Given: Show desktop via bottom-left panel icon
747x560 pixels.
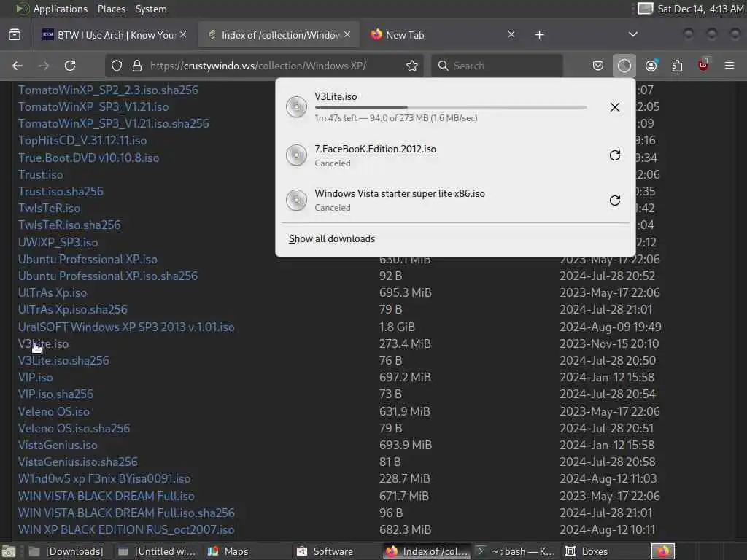Looking at the screenshot, I should coord(9,551).
